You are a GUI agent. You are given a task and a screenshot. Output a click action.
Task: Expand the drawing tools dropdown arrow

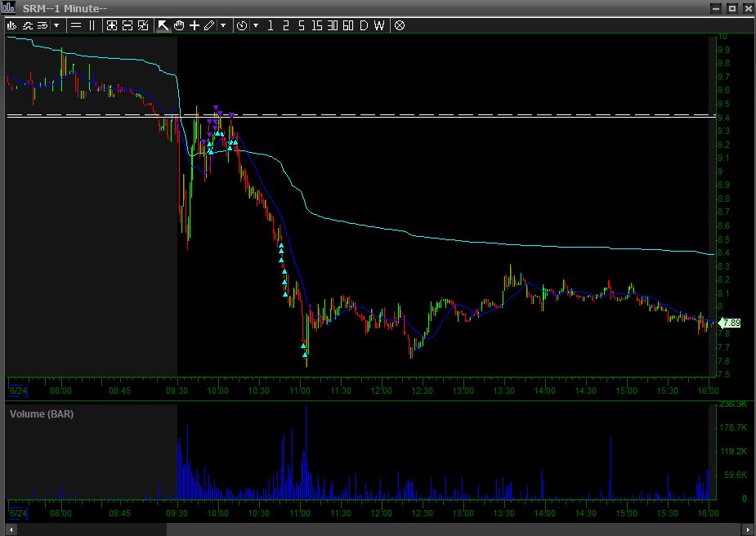pyautogui.click(x=223, y=25)
